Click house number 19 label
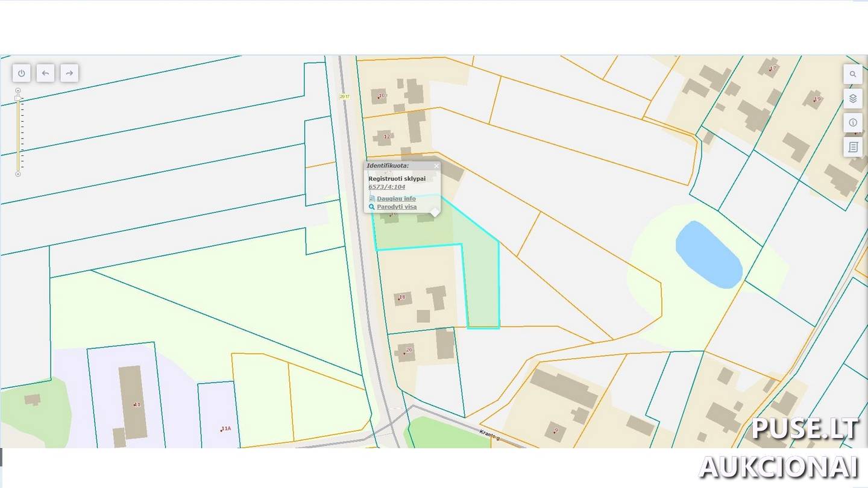This screenshot has width=868, height=488. point(817,99)
